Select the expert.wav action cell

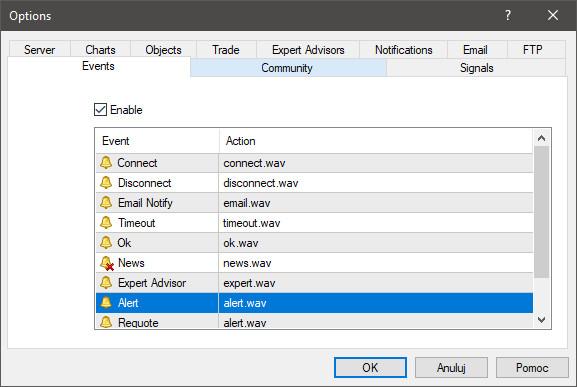pyautogui.click(x=375, y=283)
